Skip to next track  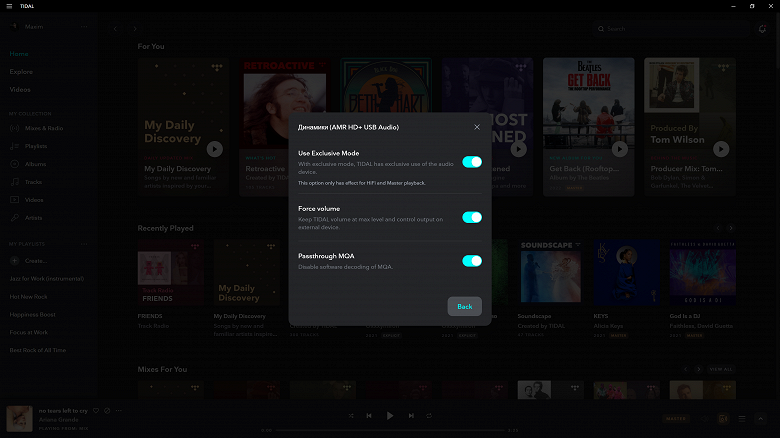click(x=411, y=416)
